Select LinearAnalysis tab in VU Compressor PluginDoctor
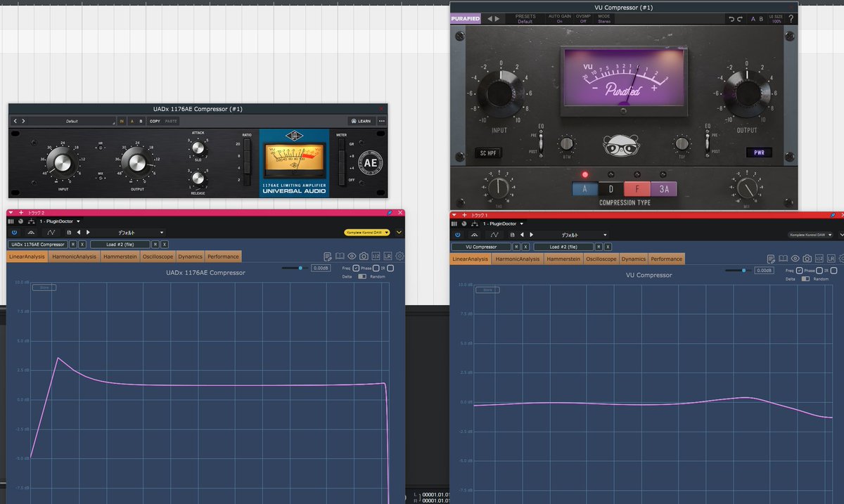844x504 pixels. point(471,259)
